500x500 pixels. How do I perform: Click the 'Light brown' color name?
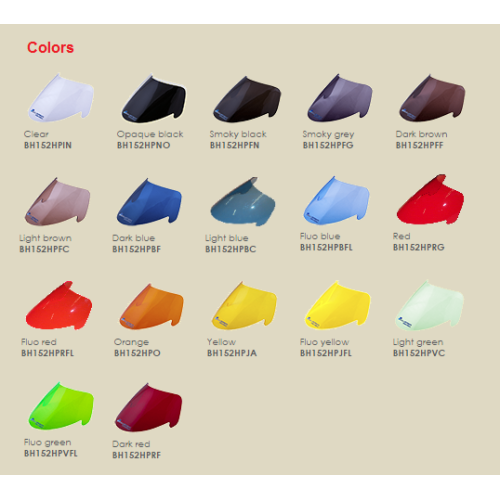coord(45,238)
